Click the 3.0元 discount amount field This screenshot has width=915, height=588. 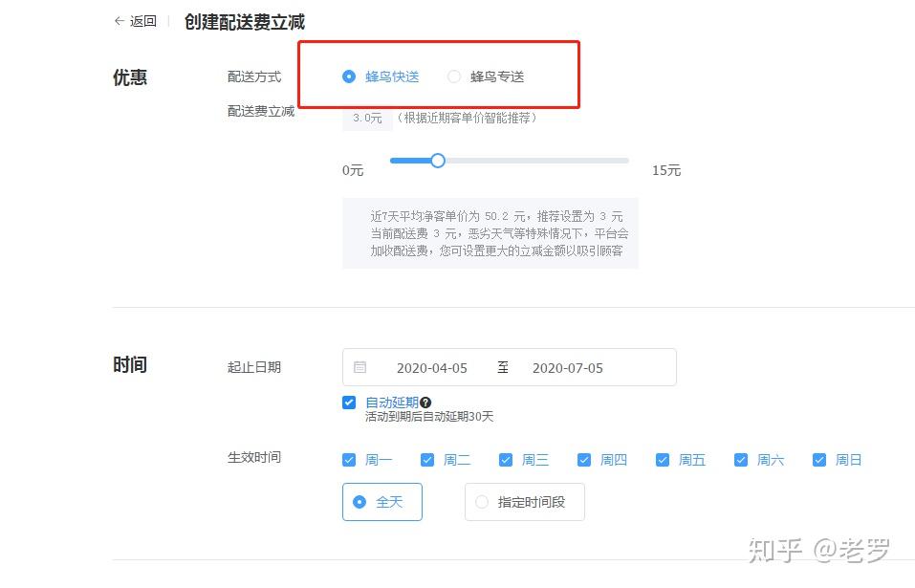pos(367,119)
